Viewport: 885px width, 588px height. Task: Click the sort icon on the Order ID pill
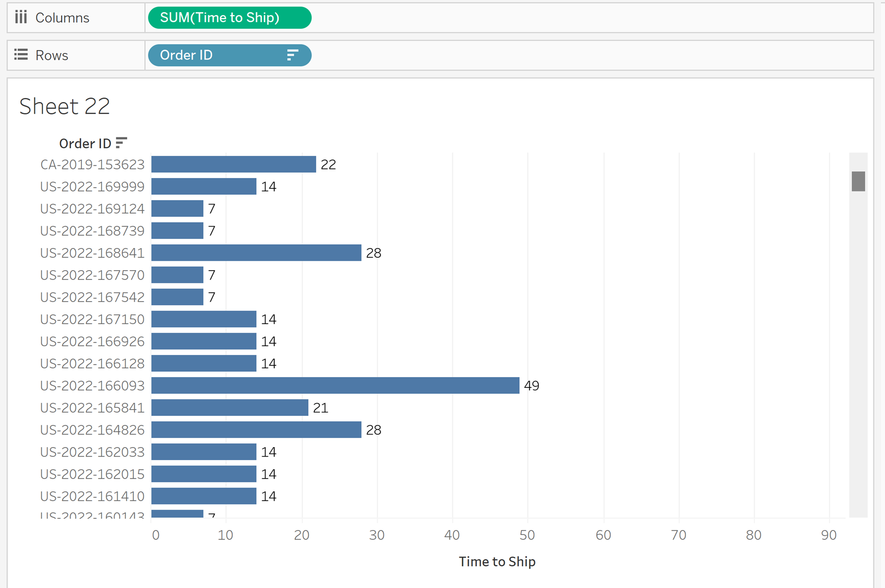292,55
